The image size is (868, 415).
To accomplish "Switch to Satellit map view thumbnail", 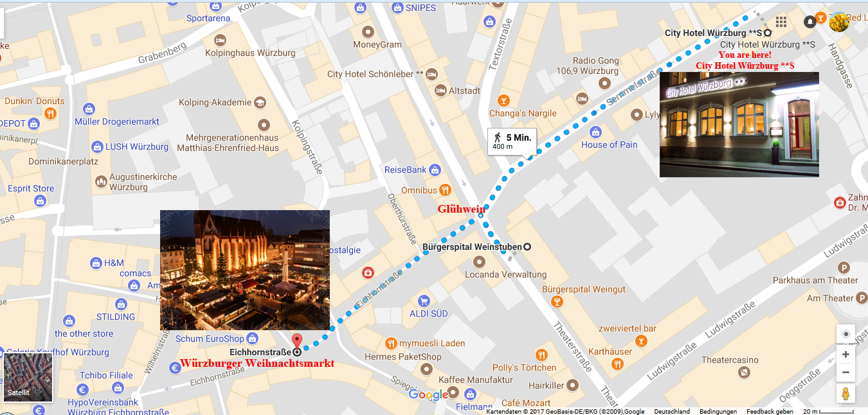I will pos(28,377).
